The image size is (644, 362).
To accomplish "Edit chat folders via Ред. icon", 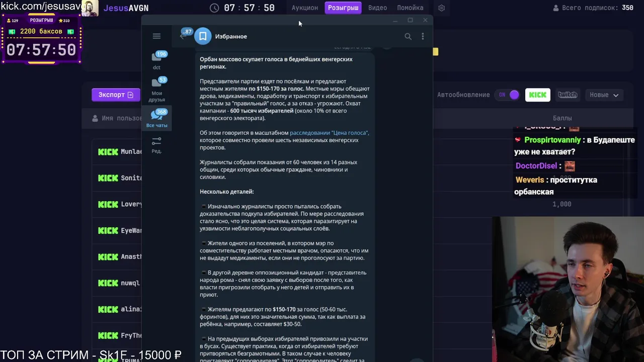I will pos(156,145).
